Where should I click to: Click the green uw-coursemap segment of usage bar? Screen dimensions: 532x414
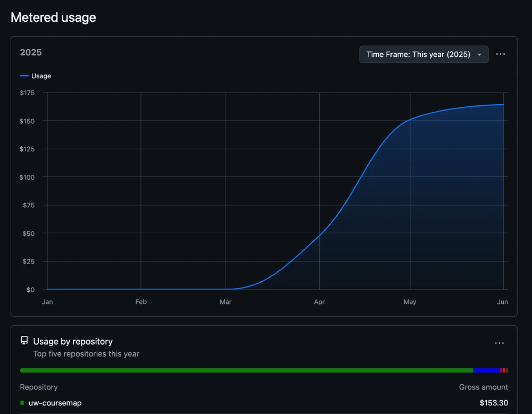click(247, 370)
